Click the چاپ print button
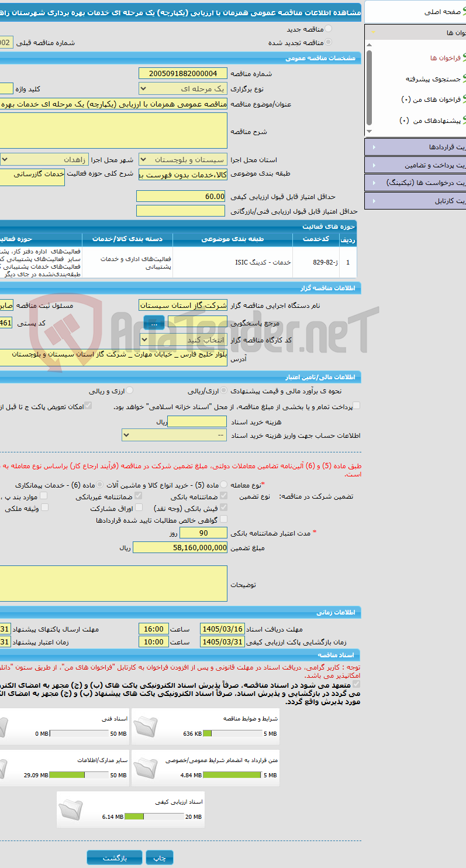The width and height of the screenshot is (466, 868). (x=160, y=857)
